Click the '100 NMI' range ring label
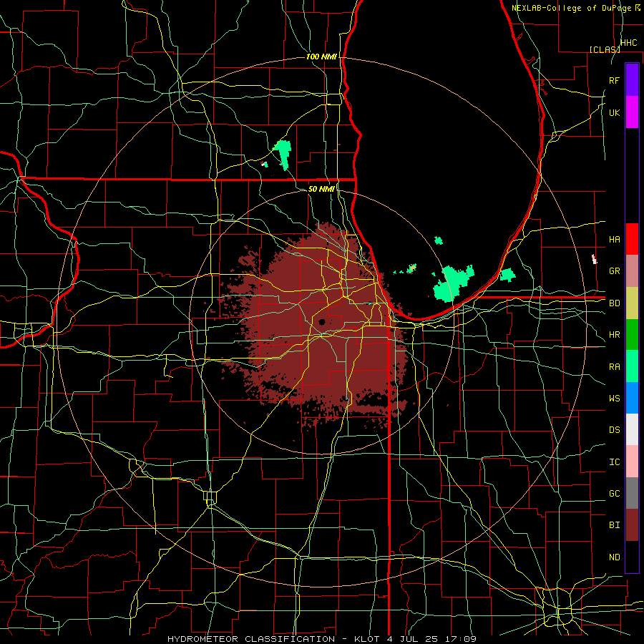Screen dimensions: 644x644 pyautogui.click(x=321, y=57)
